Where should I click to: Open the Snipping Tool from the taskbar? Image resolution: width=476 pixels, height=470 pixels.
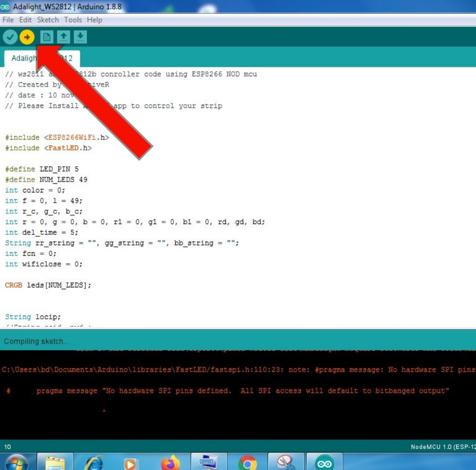click(x=286, y=462)
